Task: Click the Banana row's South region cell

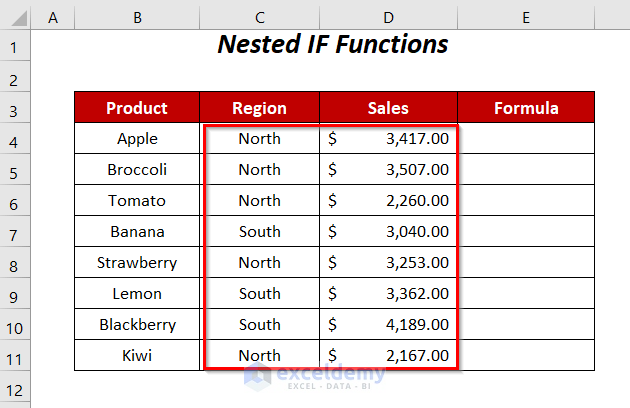Action: point(259,232)
